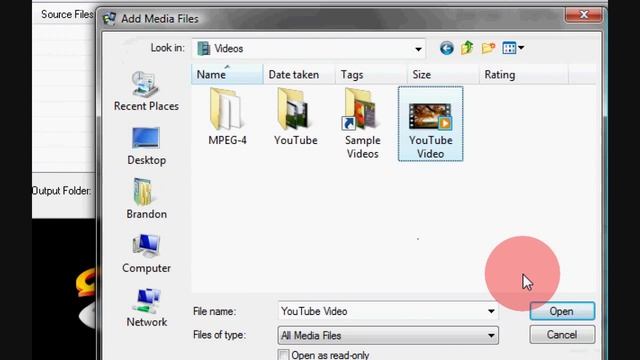Expand the view options dropdown arrow
This screenshot has height=360, width=640.
point(521,48)
